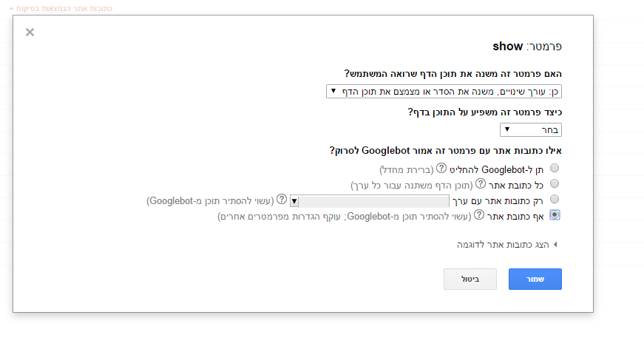The height and width of the screenshot is (349, 644).
Task: Click the 'פרמטר: show' dialog title
Action: coord(527,47)
